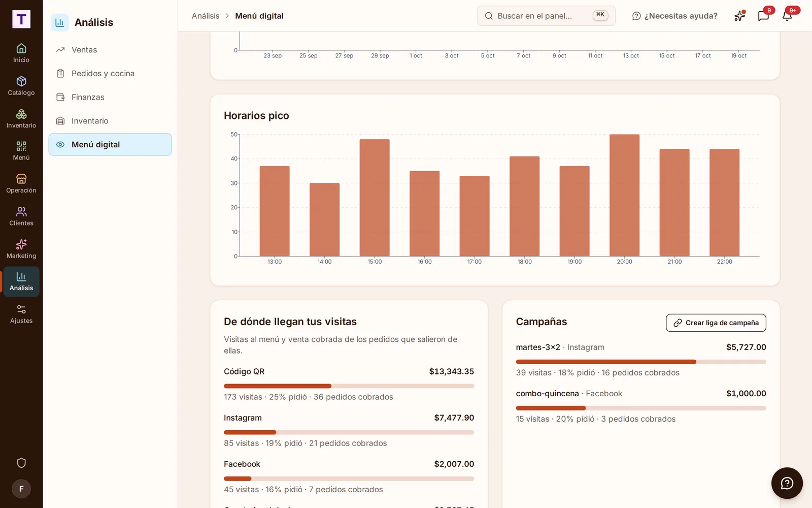Click the T logo in the sidebar
The image size is (812, 508).
[21, 19]
